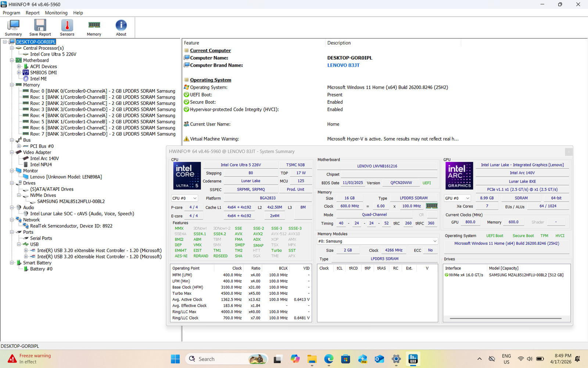This screenshot has width=588, height=368.
Task: Collapse the NVMe Drives branch
Action: pos(19,195)
